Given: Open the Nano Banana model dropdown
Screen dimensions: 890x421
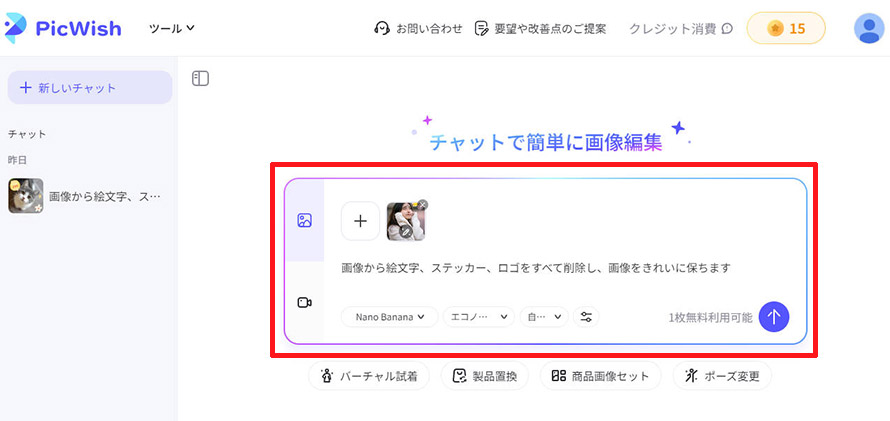Looking at the screenshot, I should coord(389,317).
